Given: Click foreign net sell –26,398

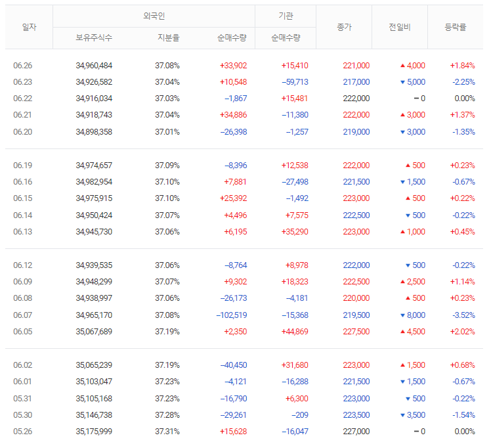Looking at the screenshot, I should (234, 132).
